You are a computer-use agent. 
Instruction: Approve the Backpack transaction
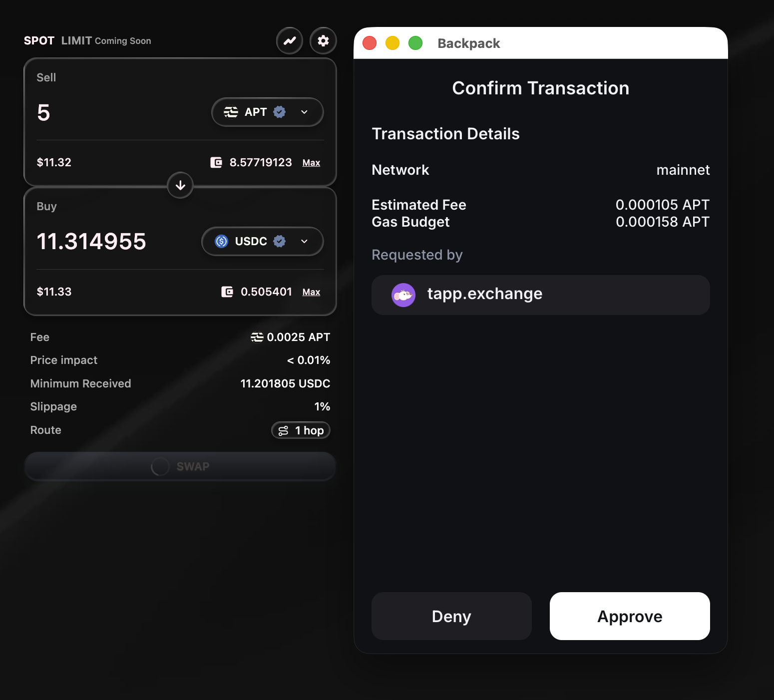point(629,616)
